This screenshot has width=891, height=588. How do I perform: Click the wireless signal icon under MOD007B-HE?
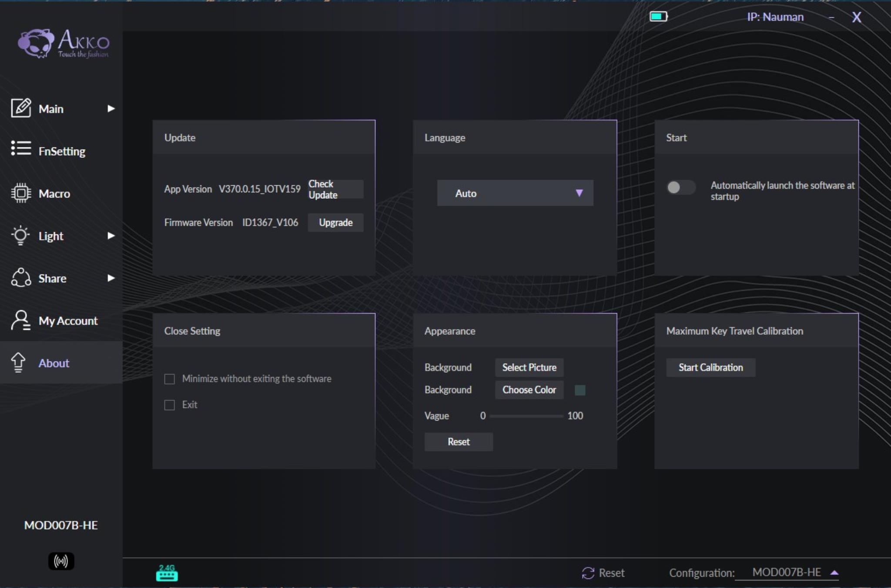(61, 561)
